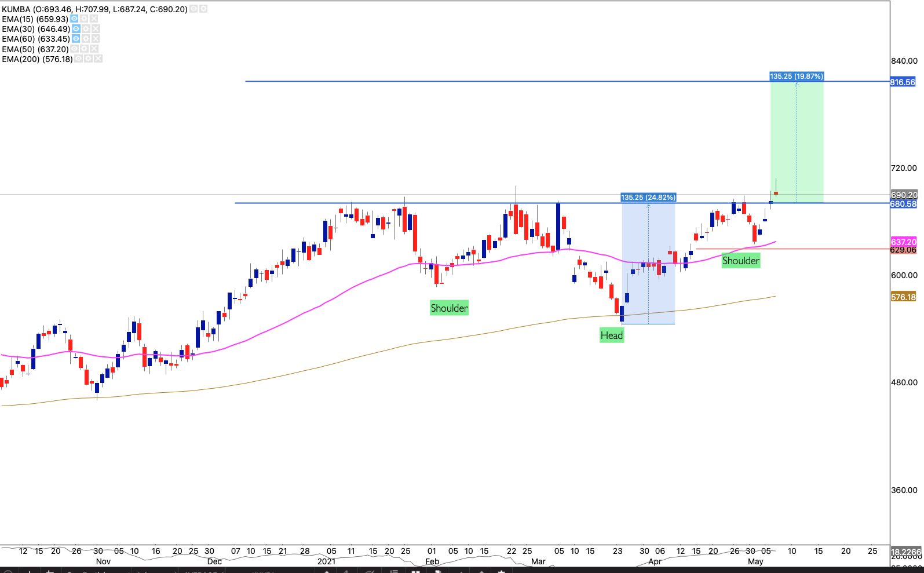
Task: Delete the EMA(50) indicator using X
Action: 94,49
